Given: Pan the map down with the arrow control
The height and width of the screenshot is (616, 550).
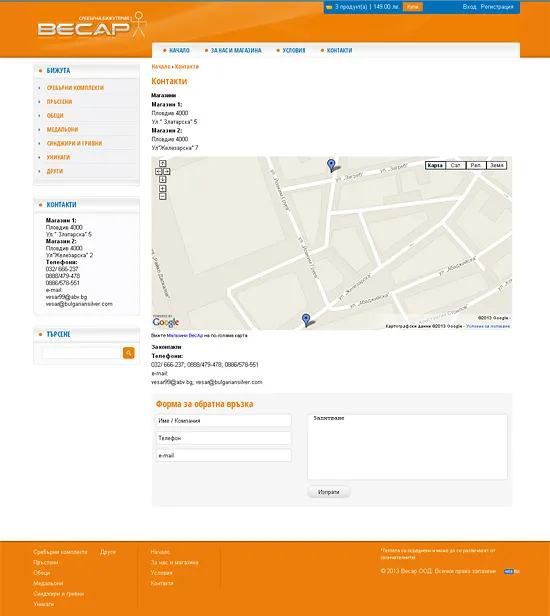Looking at the screenshot, I should click(163, 179).
